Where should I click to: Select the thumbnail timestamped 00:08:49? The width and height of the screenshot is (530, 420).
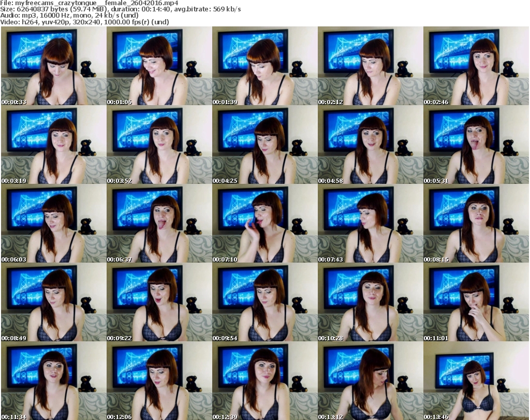[x=53, y=302]
